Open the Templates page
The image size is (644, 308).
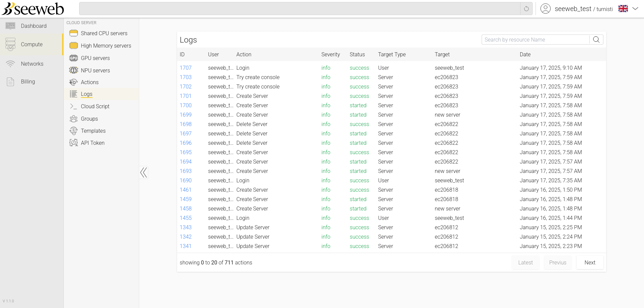(93, 131)
